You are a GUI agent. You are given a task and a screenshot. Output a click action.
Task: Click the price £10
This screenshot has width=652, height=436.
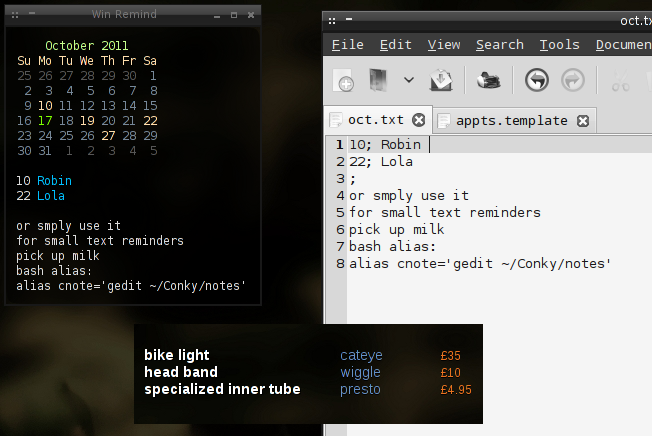(x=450, y=373)
